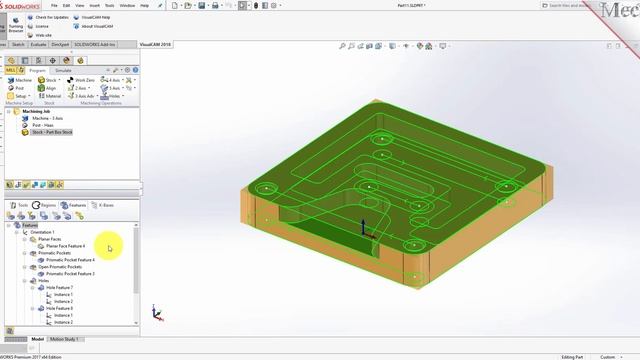Screen dimensions: 640x360
Task: Open VisualCAM Help
Action: coord(92,18)
